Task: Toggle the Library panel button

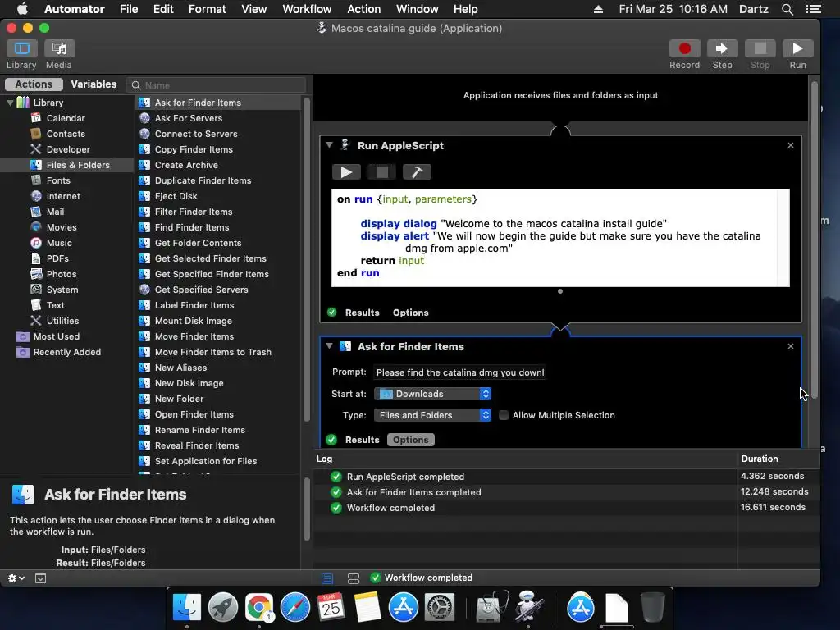Action: (21, 48)
